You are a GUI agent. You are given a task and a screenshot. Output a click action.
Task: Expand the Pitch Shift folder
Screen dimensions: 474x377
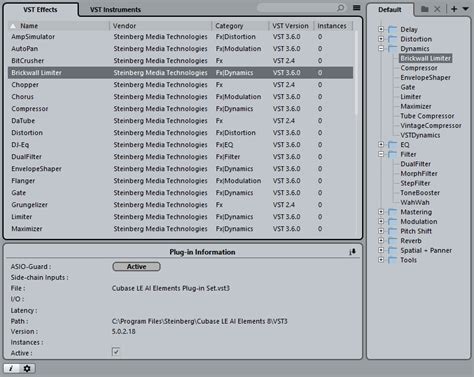click(x=381, y=231)
